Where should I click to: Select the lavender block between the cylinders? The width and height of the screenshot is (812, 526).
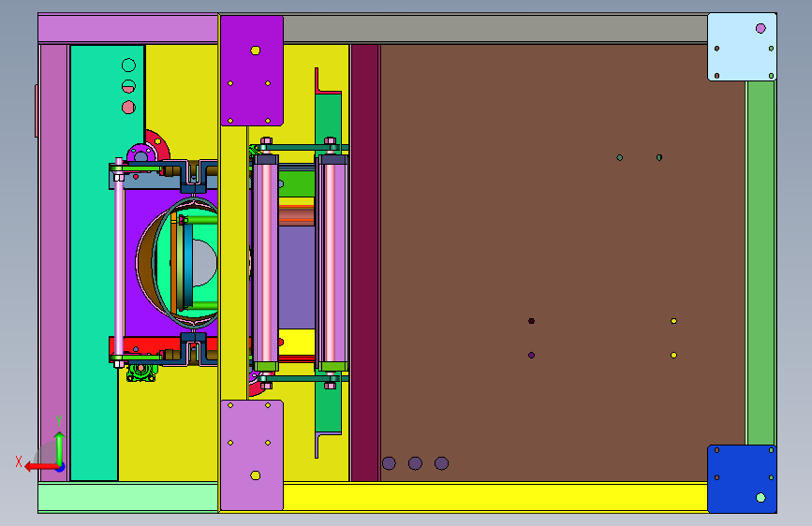pos(297,277)
